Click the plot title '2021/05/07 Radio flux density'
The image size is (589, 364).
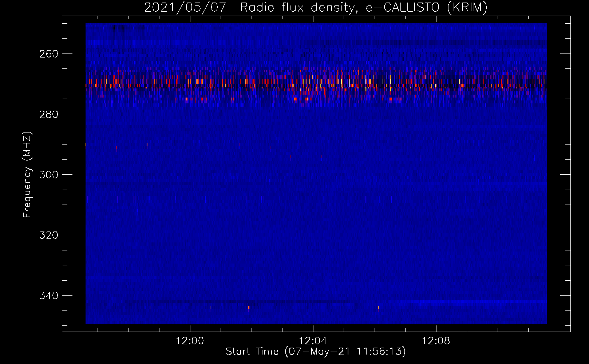tap(316, 8)
